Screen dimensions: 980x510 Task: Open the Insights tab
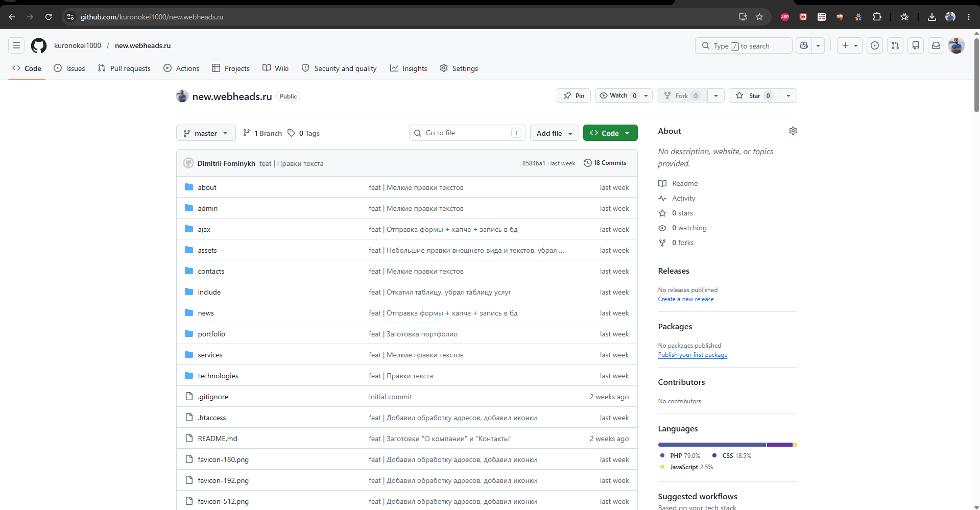[x=409, y=68]
